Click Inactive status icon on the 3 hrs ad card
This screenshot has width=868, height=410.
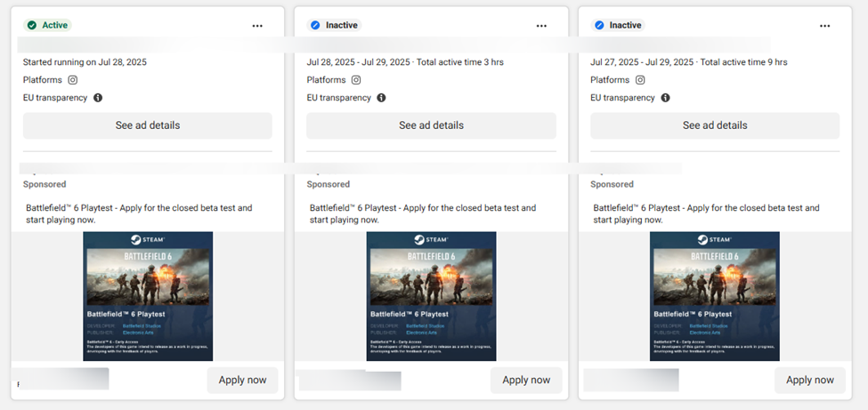pyautogui.click(x=315, y=25)
